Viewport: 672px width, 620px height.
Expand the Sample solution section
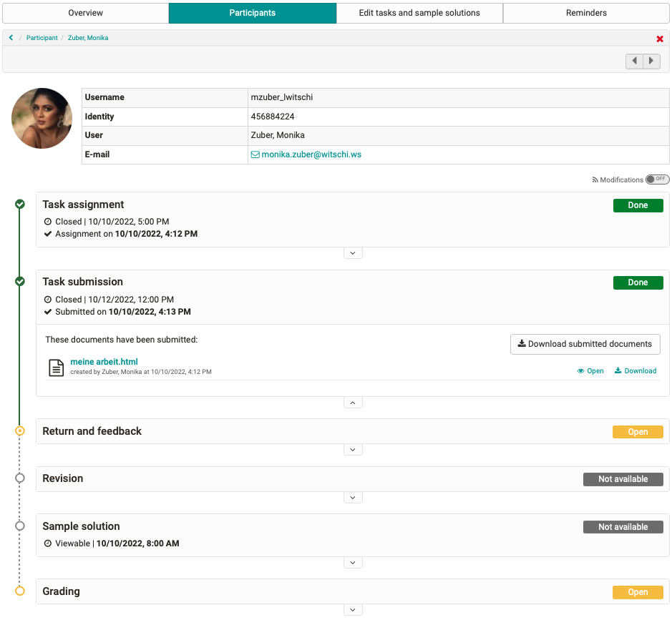(x=352, y=562)
